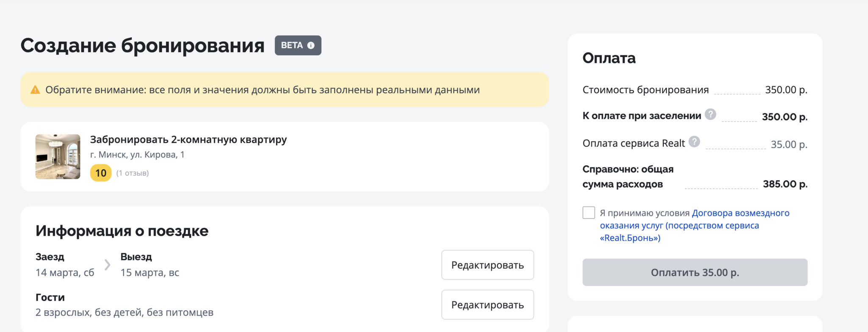Viewport: 868px width, 332px height.
Task: Click the 'Забронировать 2-комнатную квартиру' title
Action: (x=188, y=139)
